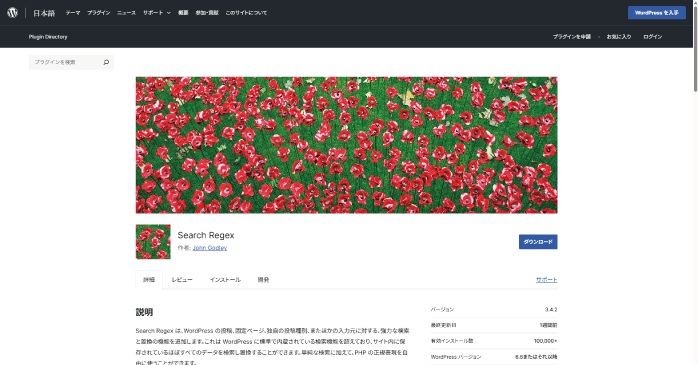Select the 詳細 tab
698x365 pixels.
149,280
